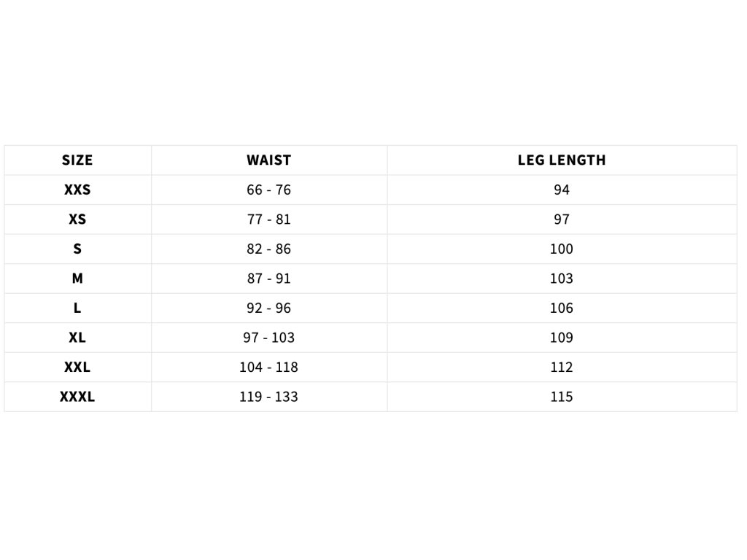
Task: Select the XXL size cell
Action: click(77, 367)
